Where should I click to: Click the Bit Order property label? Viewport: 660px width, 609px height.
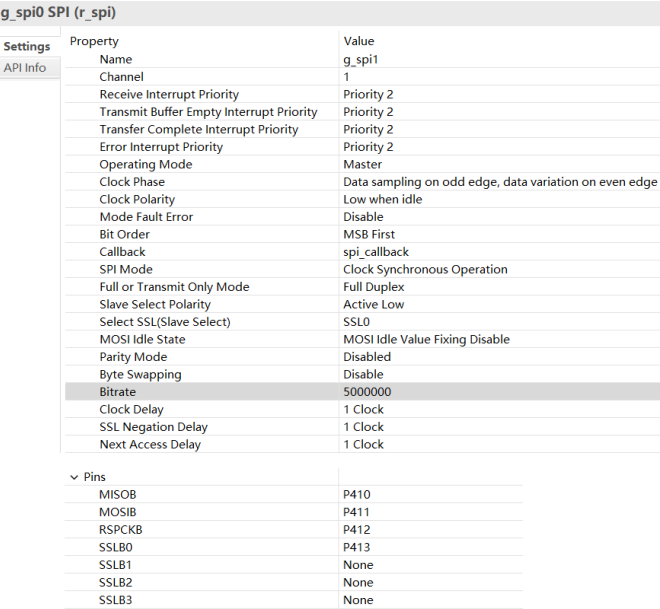coord(124,234)
